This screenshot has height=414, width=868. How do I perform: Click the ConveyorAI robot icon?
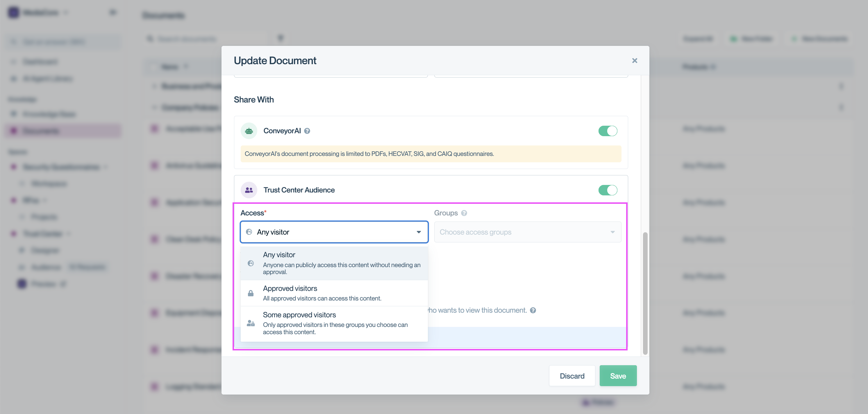(x=249, y=131)
